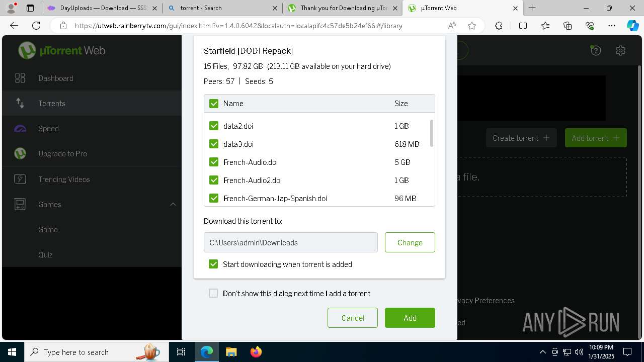Open the notifications center icon
Image resolution: width=644 pixels, height=362 pixels.
pos(627,352)
